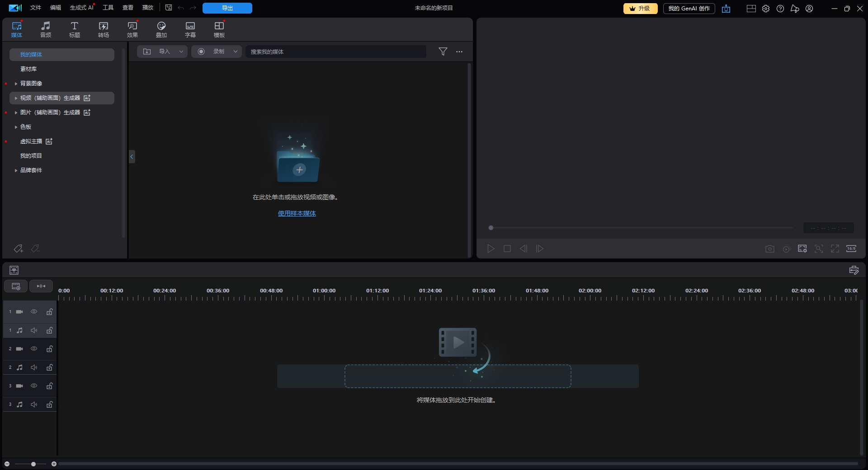Open the 生成式 AI menu
Image resolution: width=868 pixels, height=470 pixels.
81,8
